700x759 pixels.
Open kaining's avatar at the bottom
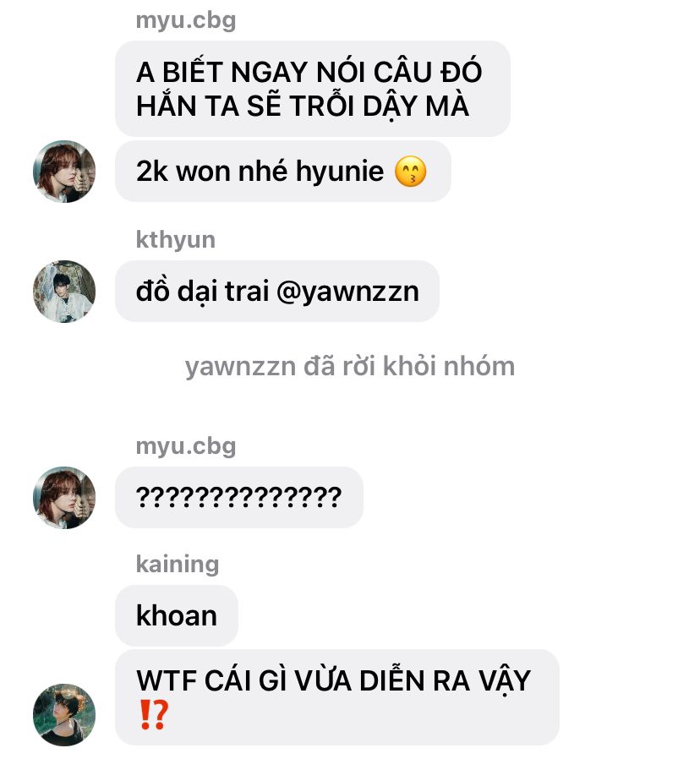[64, 714]
